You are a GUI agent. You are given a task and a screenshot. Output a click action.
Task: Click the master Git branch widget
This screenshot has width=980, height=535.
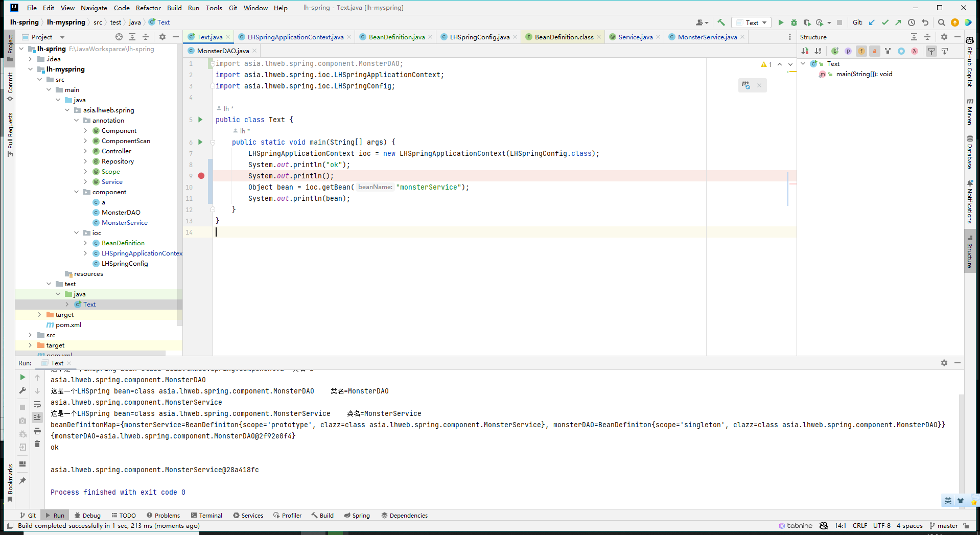pyautogui.click(x=944, y=526)
